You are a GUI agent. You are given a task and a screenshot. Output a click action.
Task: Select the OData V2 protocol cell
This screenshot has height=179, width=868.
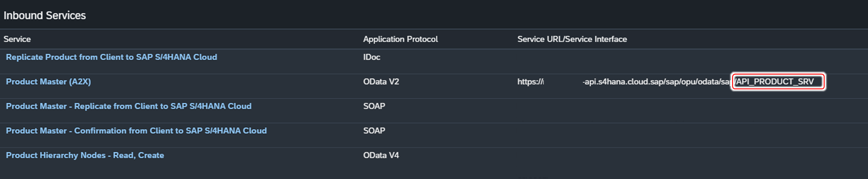point(381,82)
